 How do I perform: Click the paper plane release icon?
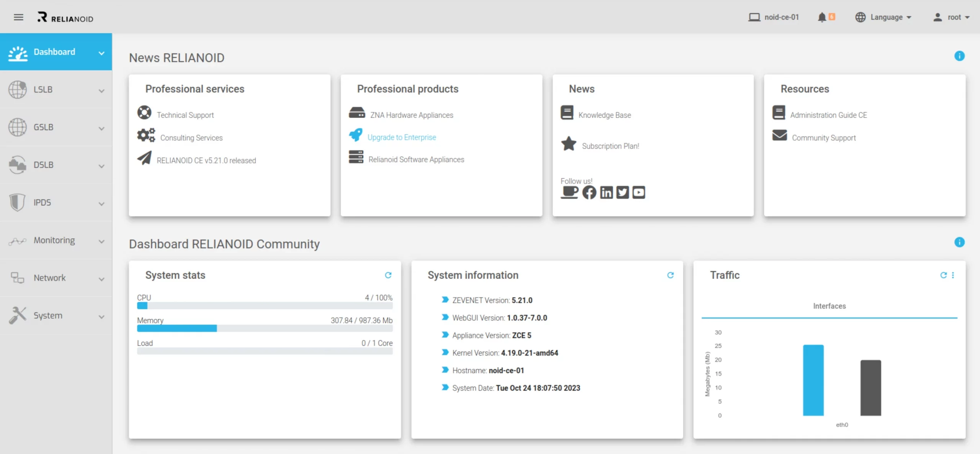tap(144, 158)
